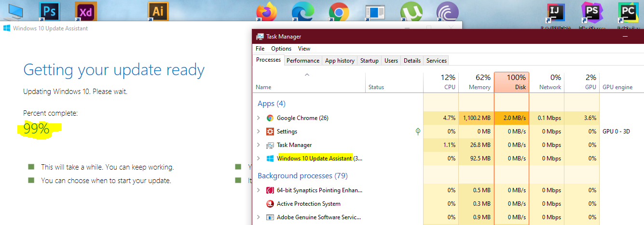Open the uTorrent desktop shortcut

pos(411,12)
